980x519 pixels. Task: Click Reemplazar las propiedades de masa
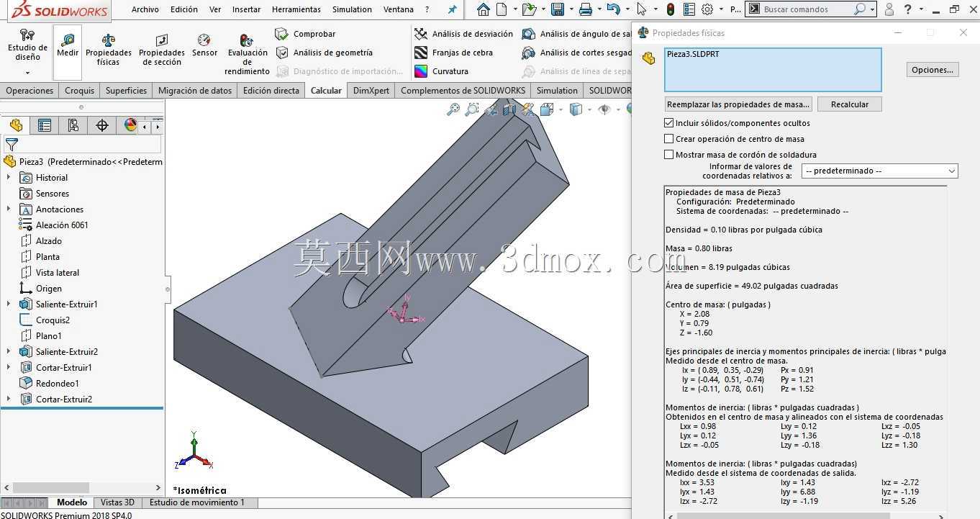[x=738, y=104]
